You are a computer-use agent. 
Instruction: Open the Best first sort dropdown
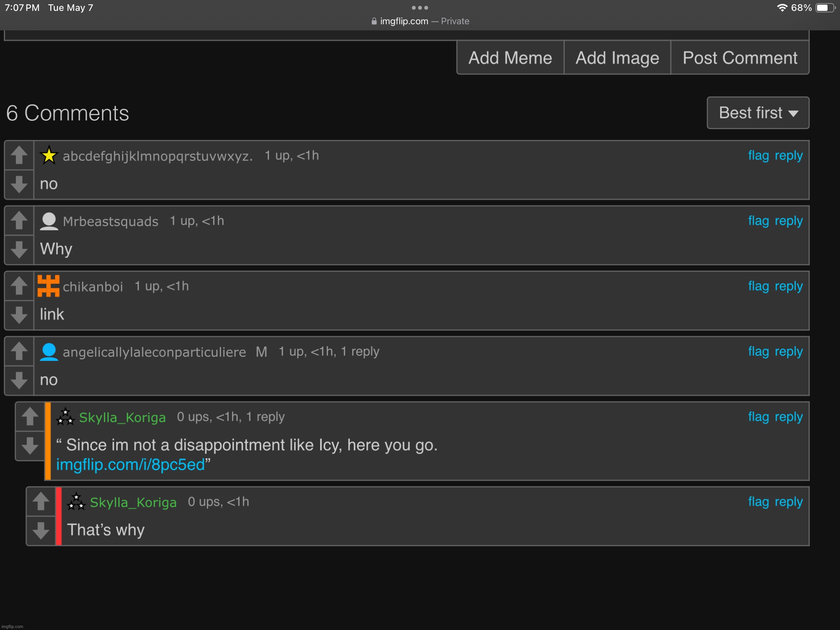757,112
